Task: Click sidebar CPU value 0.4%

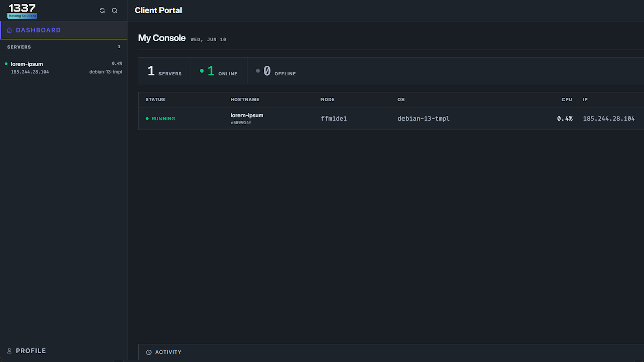Action: 117,63
